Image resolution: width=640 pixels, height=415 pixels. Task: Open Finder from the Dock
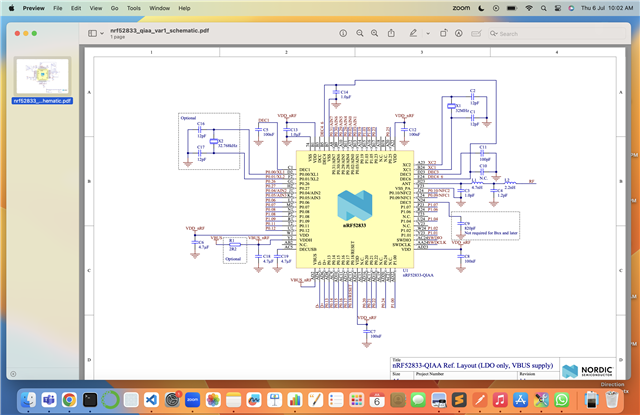[29, 400]
